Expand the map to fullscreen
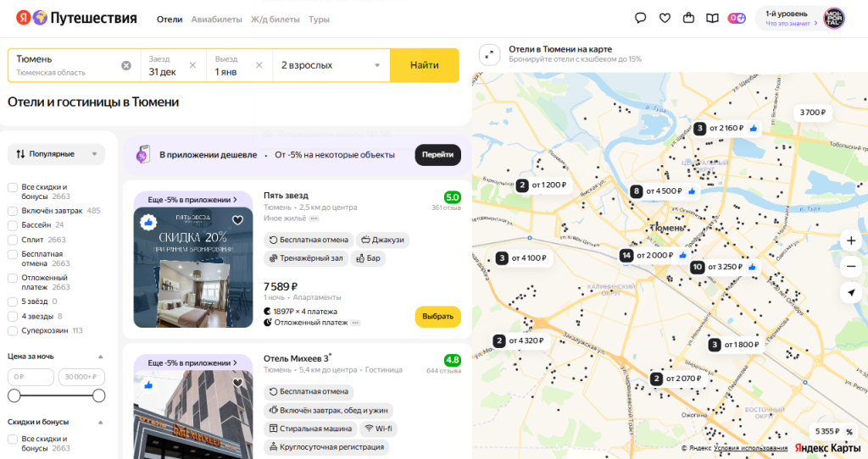The width and height of the screenshot is (868, 459). [488, 55]
